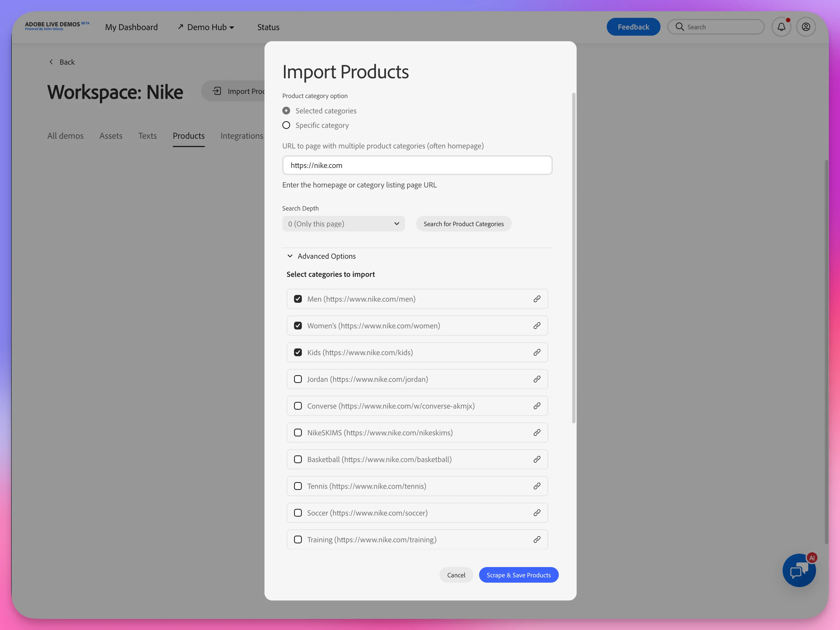Click the Adobe Live Demos logo
840x630 pixels.
click(x=57, y=26)
